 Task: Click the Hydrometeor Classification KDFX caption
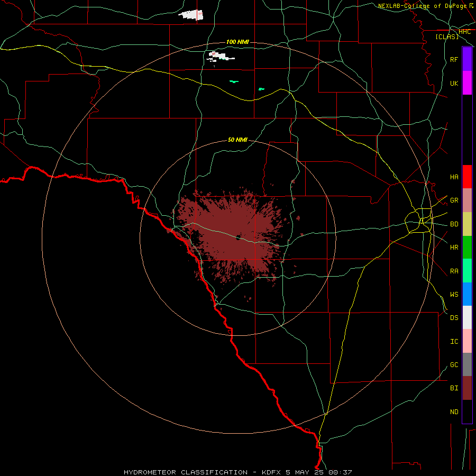(x=237, y=472)
